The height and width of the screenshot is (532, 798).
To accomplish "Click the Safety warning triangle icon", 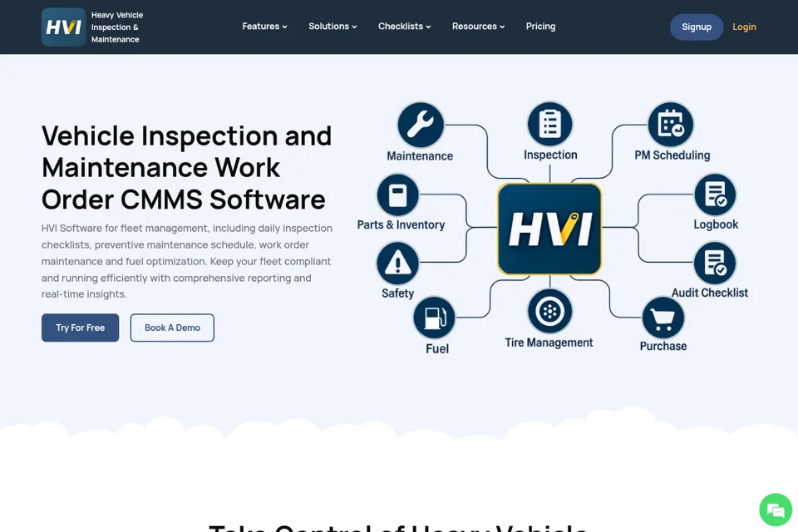I will pos(397,264).
